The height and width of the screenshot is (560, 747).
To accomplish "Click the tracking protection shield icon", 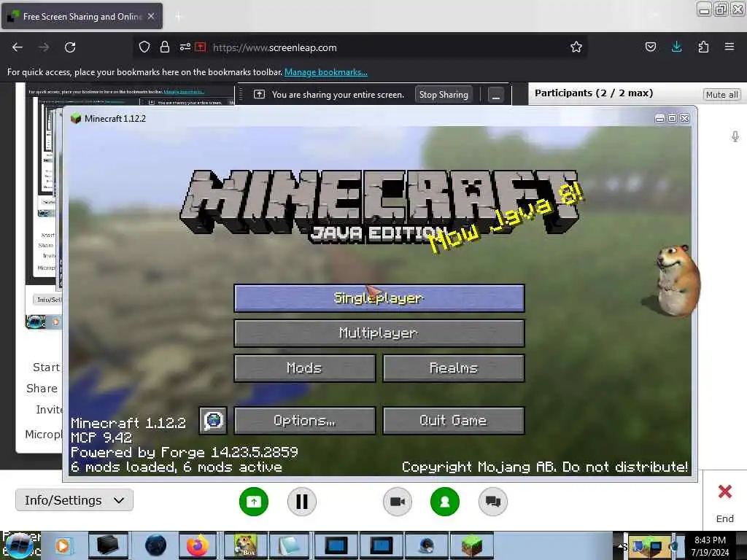I will [144, 47].
